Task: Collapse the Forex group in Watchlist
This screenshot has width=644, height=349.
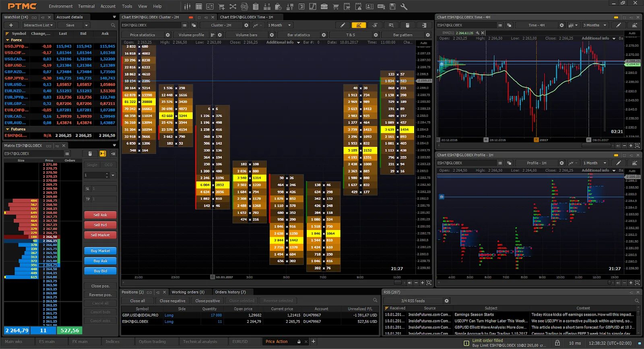Action: (x=8, y=40)
